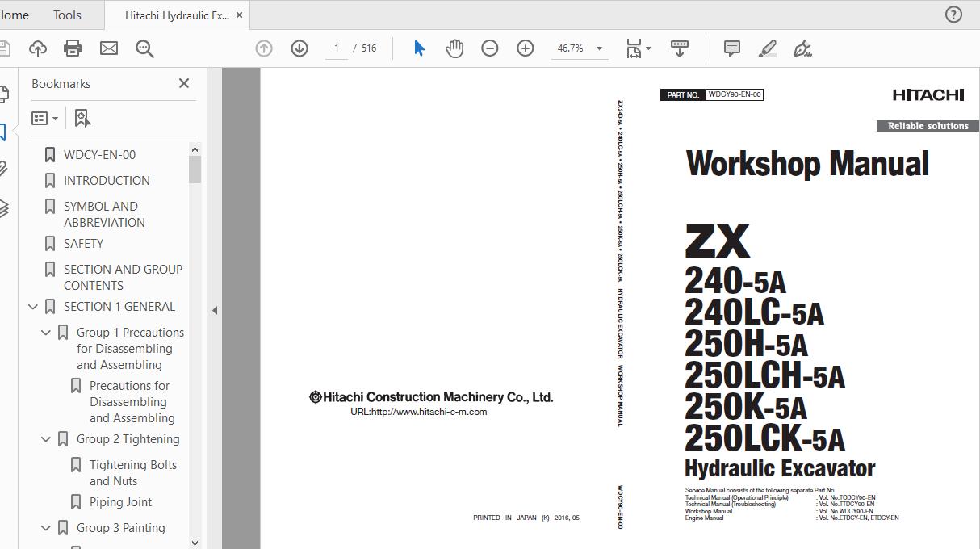This screenshot has height=549, width=980.
Task: Select Group 2 Tightening bookmark label
Action: tap(128, 438)
